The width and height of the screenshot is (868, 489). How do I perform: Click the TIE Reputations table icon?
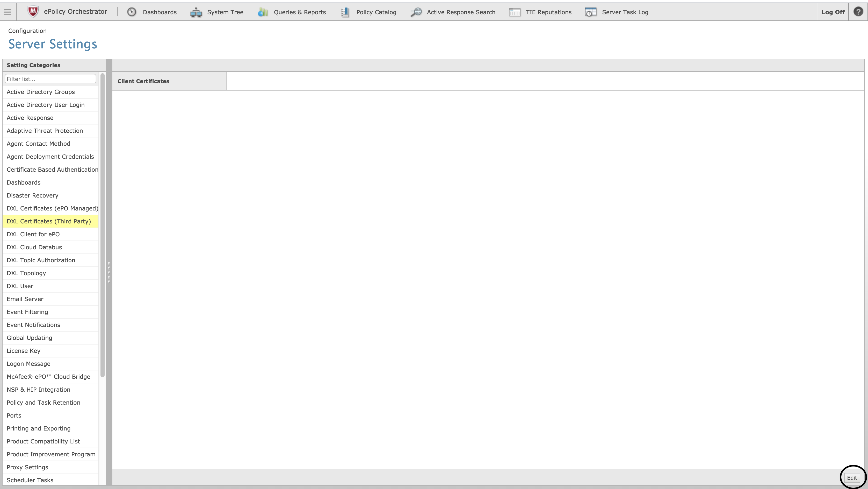pyautogui.click(x=515, y=12)
